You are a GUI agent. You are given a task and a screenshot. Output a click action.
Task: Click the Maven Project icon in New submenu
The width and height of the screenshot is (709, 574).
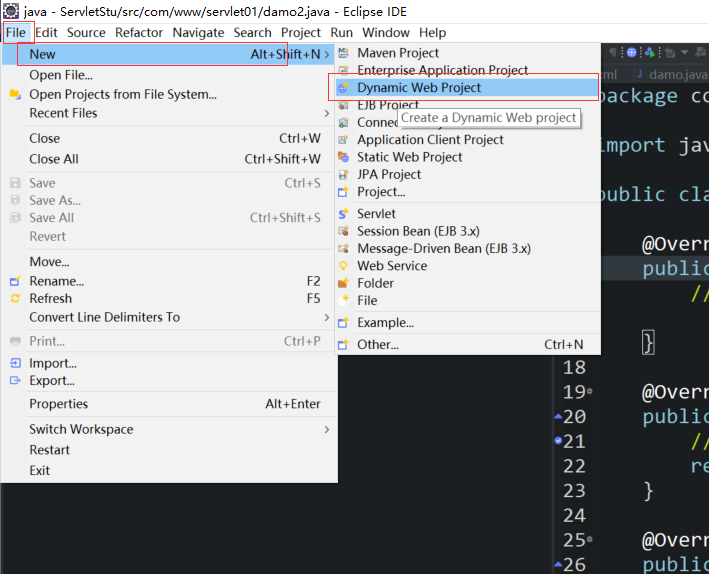[x=344, y=53]
